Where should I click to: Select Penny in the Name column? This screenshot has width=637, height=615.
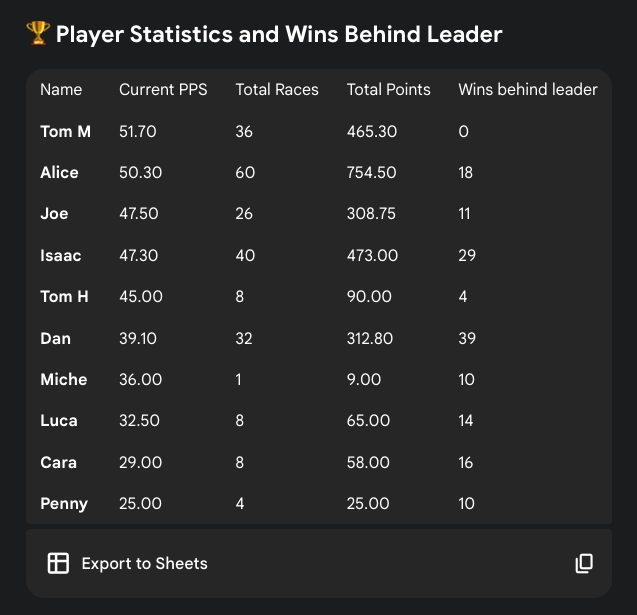63,504
